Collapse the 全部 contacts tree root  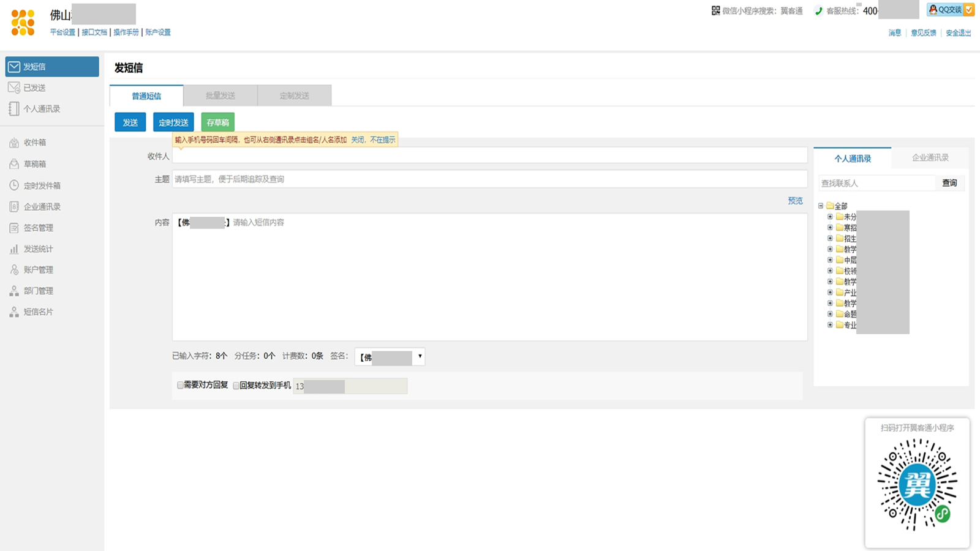pos(821,206)
